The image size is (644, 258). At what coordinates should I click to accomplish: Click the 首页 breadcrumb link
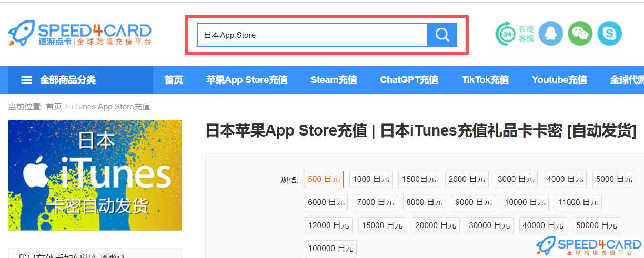click(54, 107)
